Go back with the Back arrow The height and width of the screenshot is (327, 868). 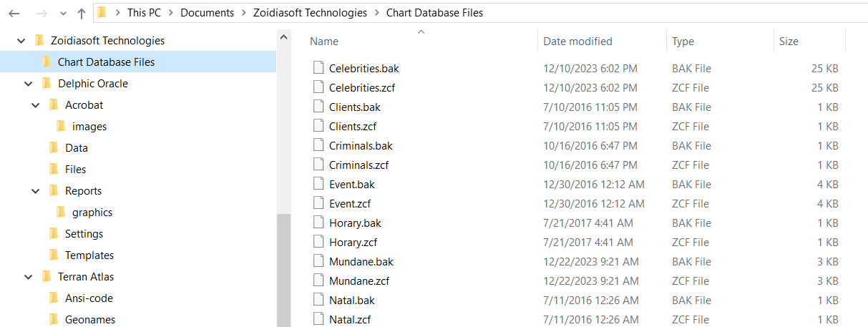click(x=14, y=13)
